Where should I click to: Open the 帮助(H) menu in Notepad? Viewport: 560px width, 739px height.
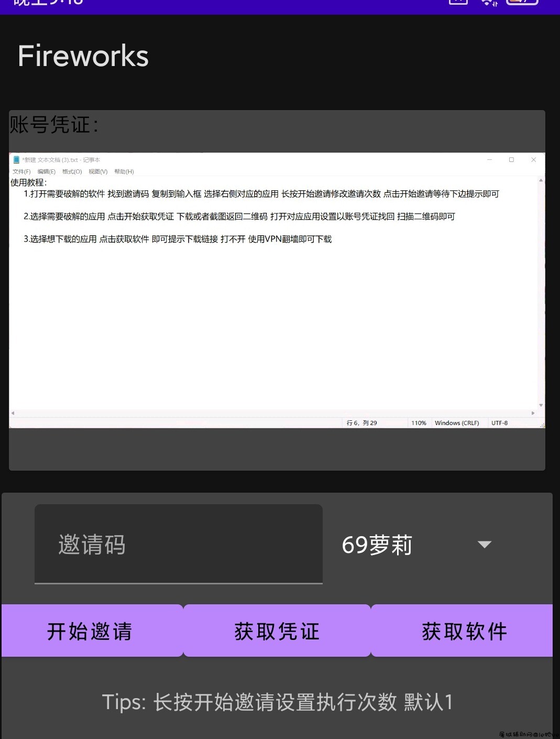(124, 171)
